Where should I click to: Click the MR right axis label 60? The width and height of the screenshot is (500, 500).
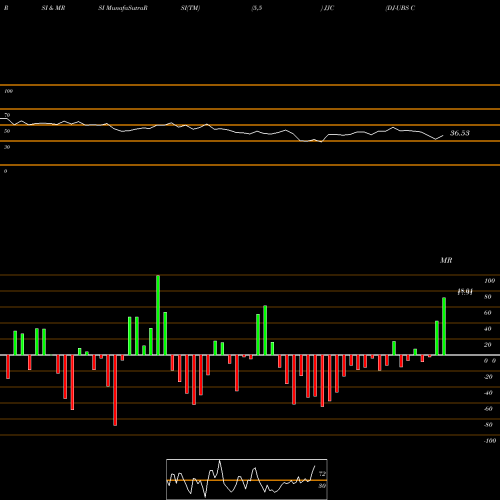tap(487, 313)
